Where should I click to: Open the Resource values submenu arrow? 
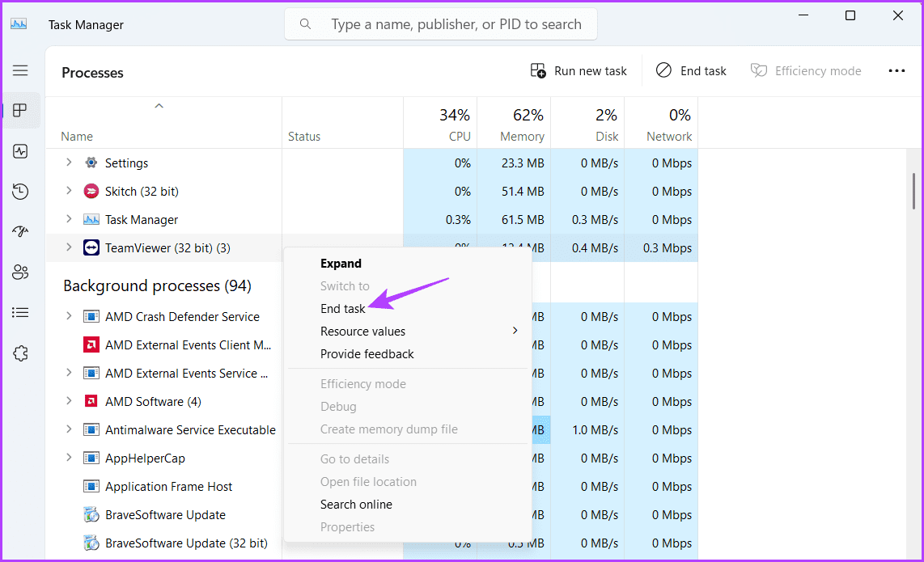pos(515,331)
